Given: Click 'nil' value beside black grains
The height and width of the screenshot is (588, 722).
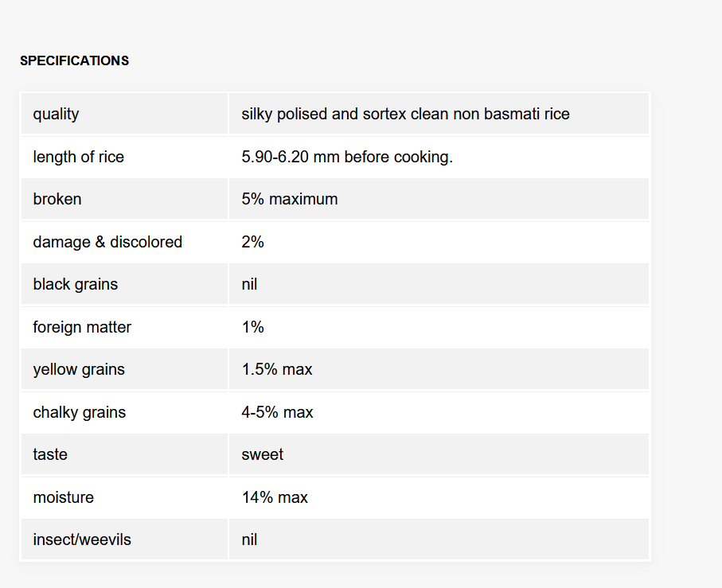Looking at the screenshot, I should tap(249, 284).
